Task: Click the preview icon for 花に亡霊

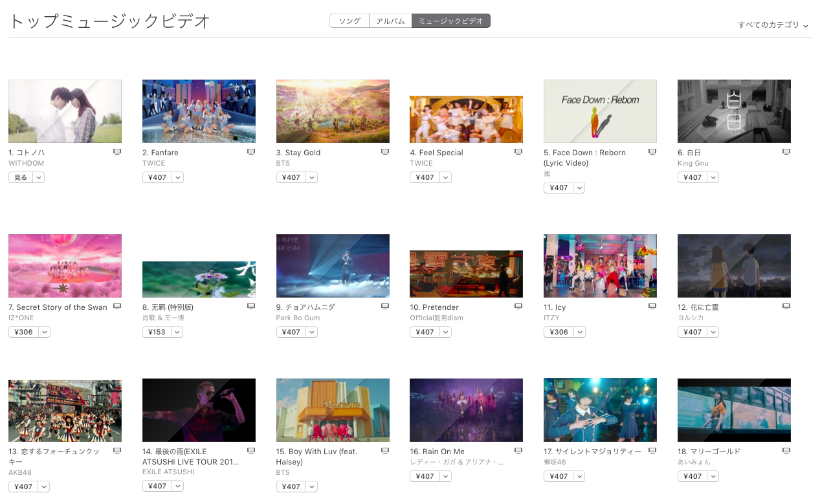Action: click(786, 305)
